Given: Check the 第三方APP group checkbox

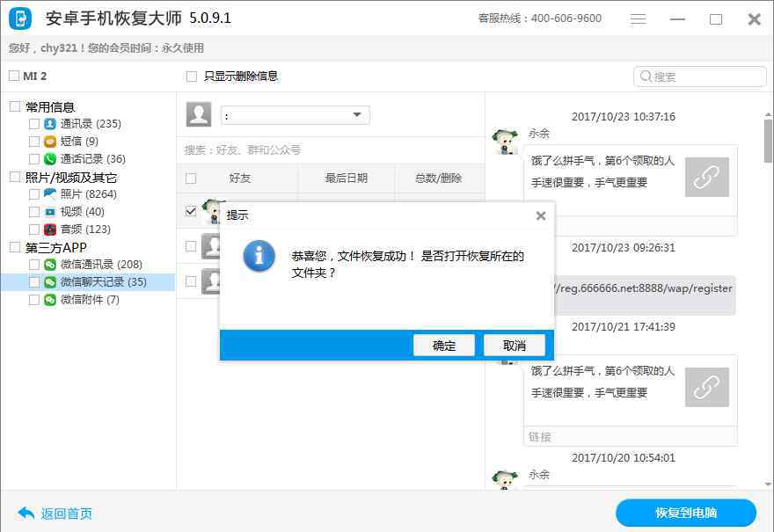Looking at the screenshot, I should click(x=15, y=247).
